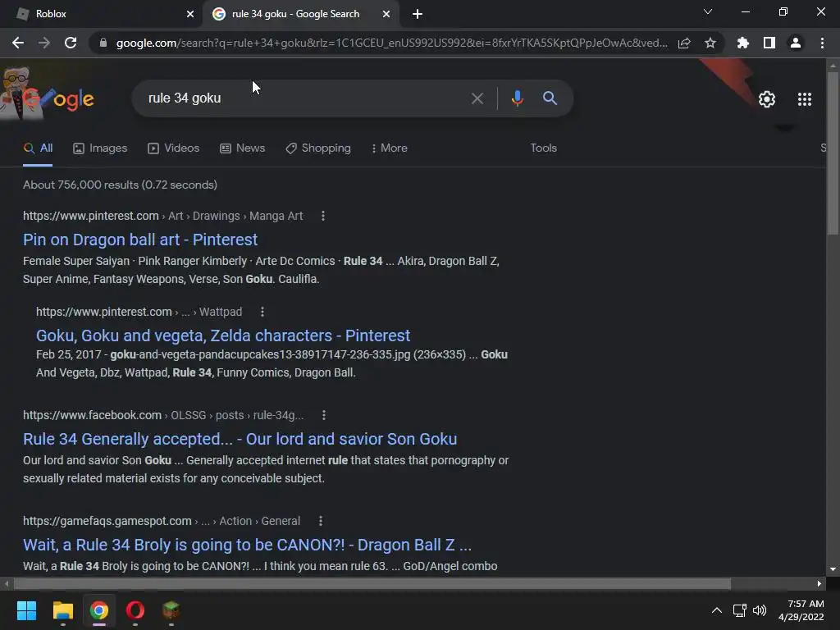Open the clock showing 7:57 AM
This screenshot has height=630, width=840.
click(801, 610)
